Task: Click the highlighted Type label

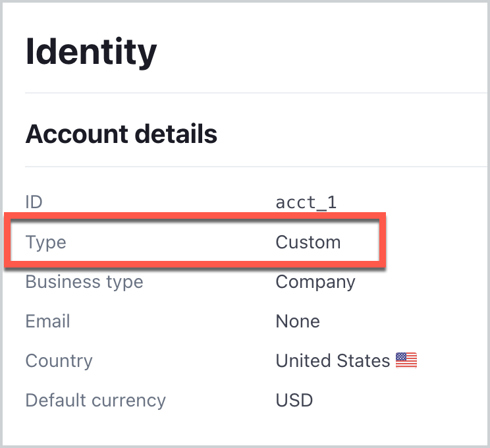Action: pos(46,242)
